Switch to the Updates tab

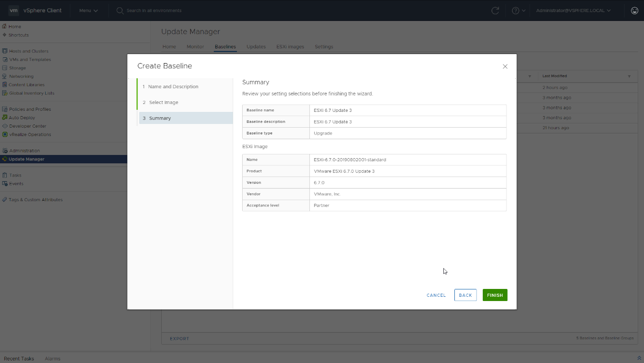tap(256, 47)
